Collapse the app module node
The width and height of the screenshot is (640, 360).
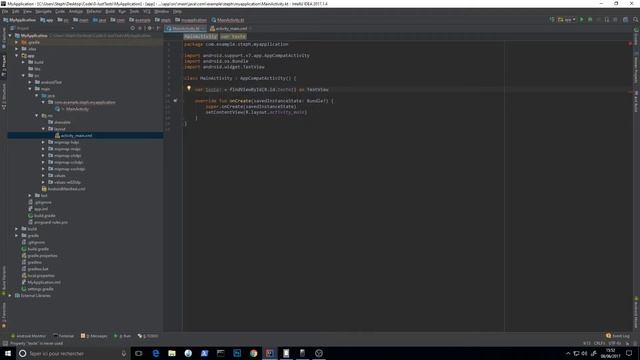tap(17, 56)
